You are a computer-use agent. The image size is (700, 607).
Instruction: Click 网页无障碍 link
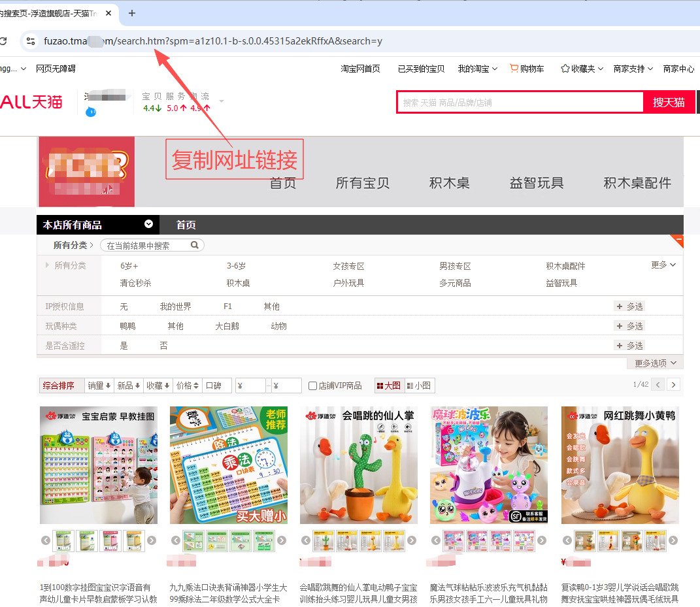coord(56,69)
